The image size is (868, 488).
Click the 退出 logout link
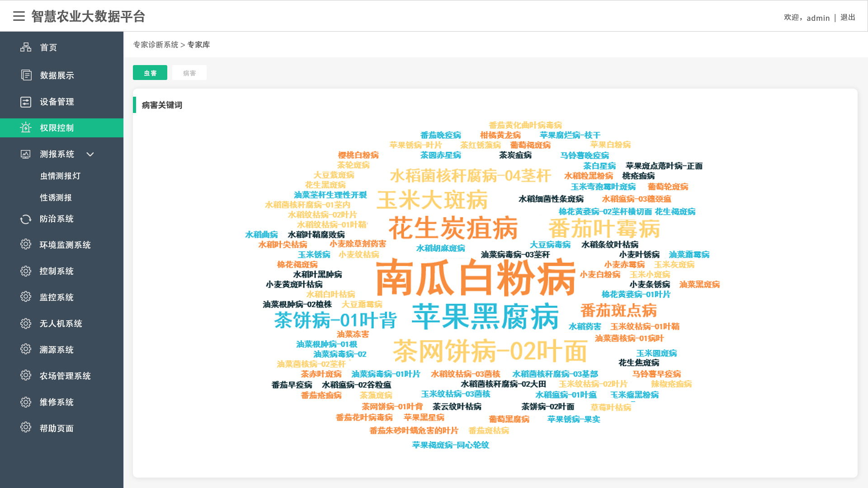pos(848,17)
